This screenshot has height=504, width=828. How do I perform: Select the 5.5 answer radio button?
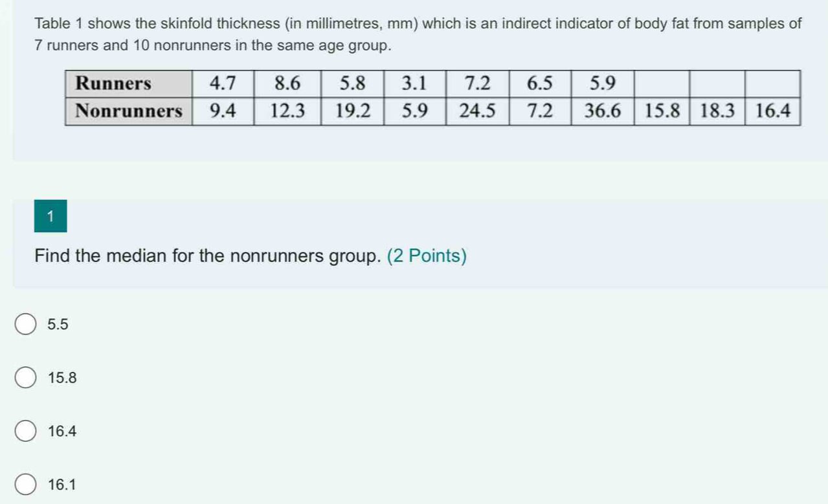tap(25, 325)
